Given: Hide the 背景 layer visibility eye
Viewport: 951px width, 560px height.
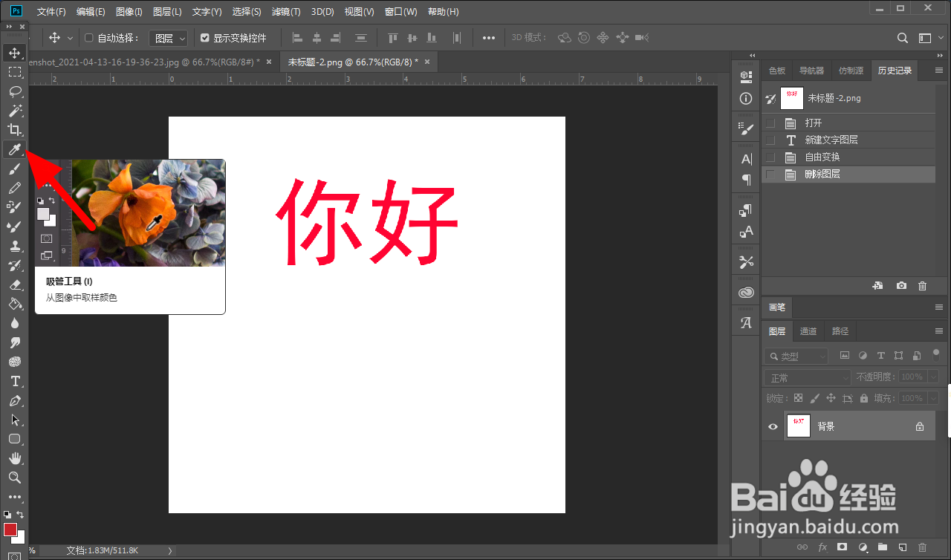Looking at the screenshot, I should [773, 426].
